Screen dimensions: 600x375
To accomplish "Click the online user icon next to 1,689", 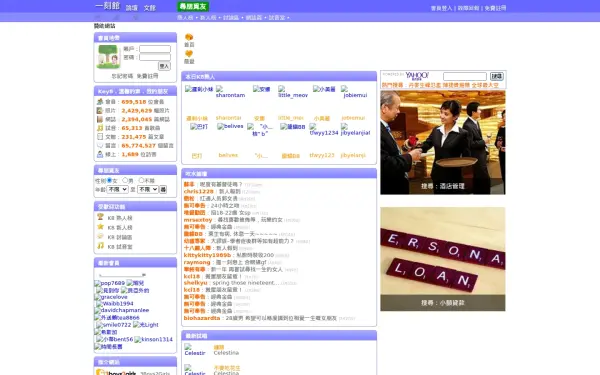I will click(x=100, y=154).
